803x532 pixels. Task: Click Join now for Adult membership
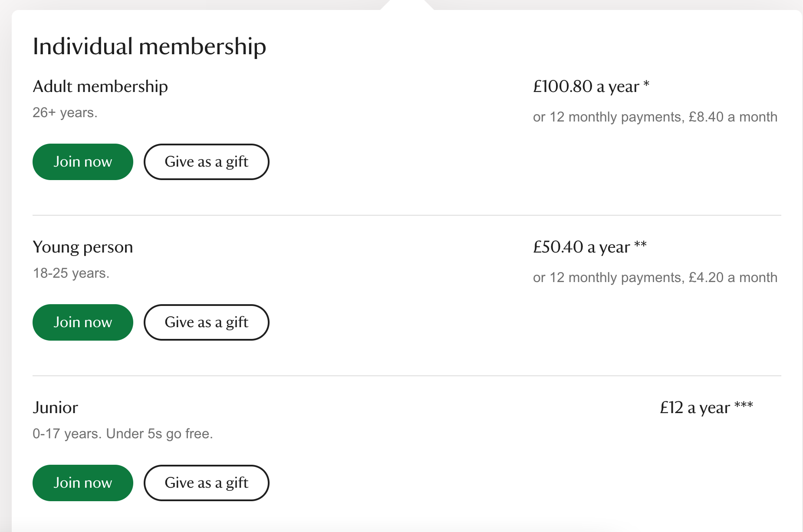(82, 162)
